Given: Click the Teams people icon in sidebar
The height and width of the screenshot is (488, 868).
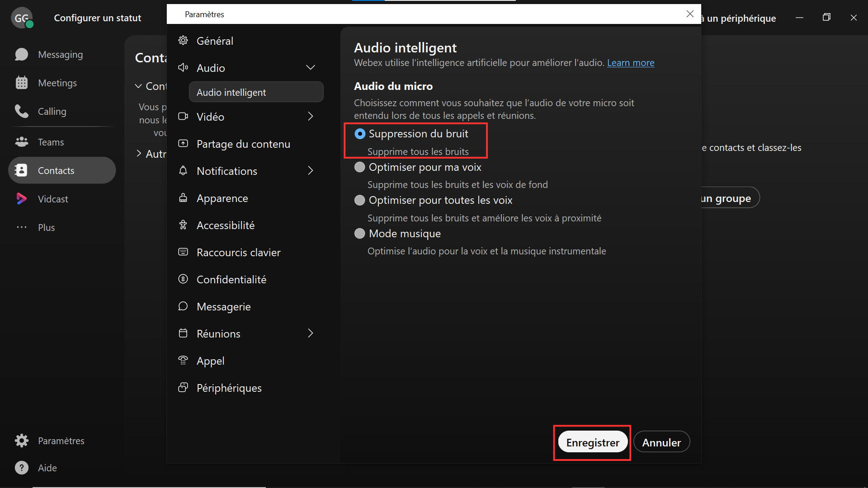Looking at the screenshot, I should coord(21,142).
